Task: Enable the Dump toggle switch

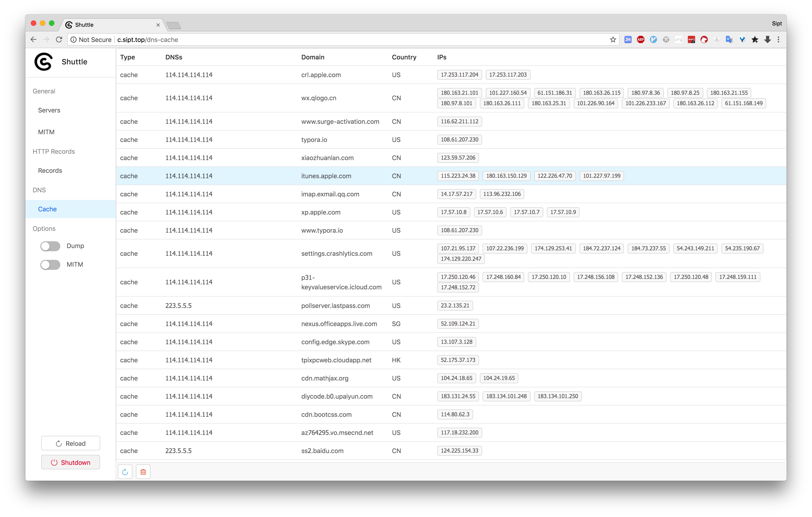Action: pos(50,246)
